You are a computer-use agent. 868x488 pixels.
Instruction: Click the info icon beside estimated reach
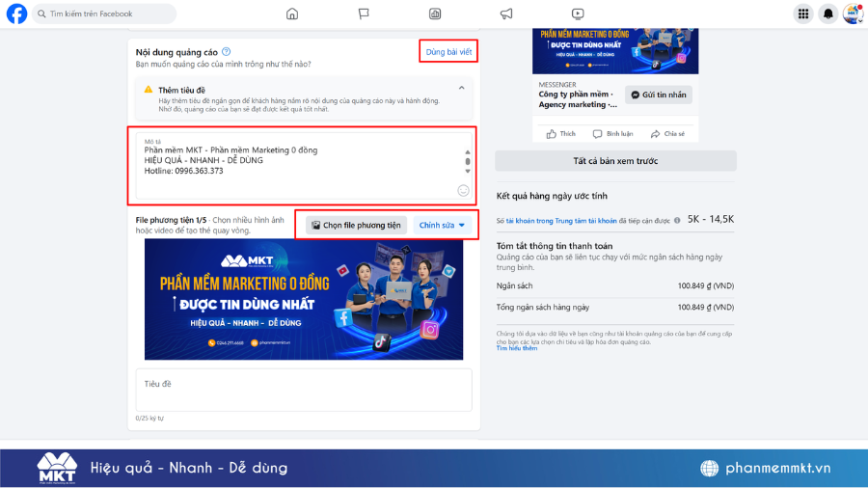[677, 220]
